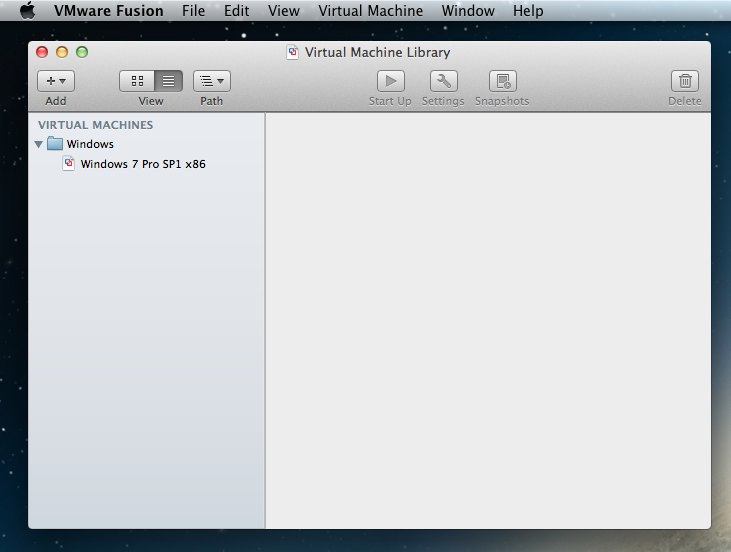731x552 pixels.
Task: Open the Help menu
Action: coord(527,11)
